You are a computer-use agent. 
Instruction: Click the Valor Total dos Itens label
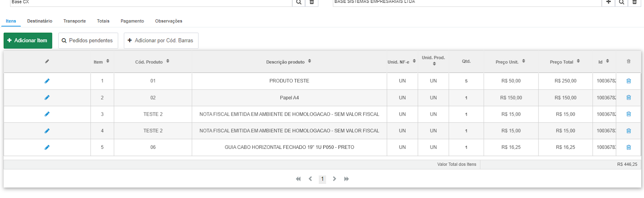pyautogui.click(x=457, y=165)
